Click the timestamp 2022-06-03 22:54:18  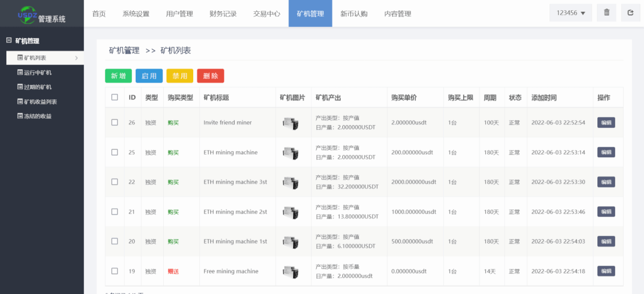click(x=558, y=271)
